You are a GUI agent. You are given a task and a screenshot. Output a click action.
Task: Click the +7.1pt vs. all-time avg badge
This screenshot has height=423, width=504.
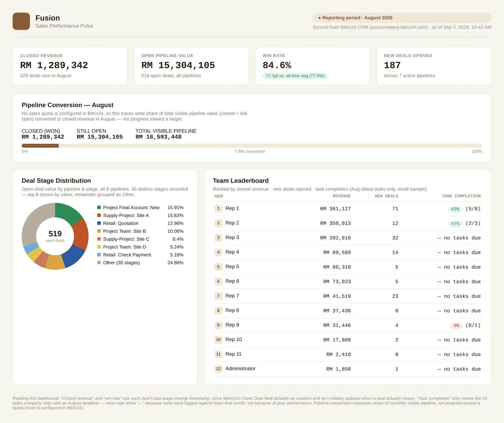295,76
